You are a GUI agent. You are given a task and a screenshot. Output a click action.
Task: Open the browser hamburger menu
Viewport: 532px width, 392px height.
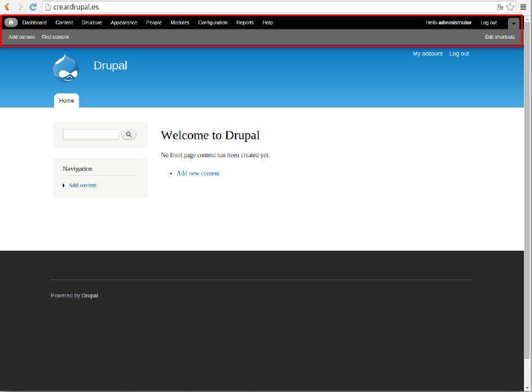[523, 7]
